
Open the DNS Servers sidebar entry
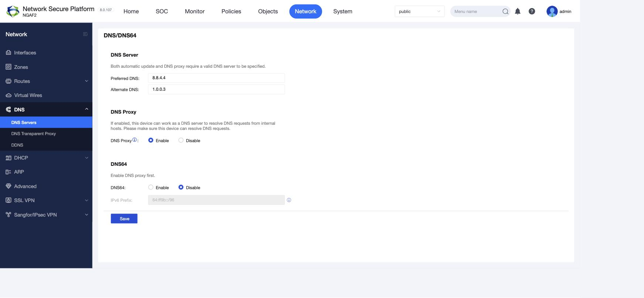[x=46, y=123]
